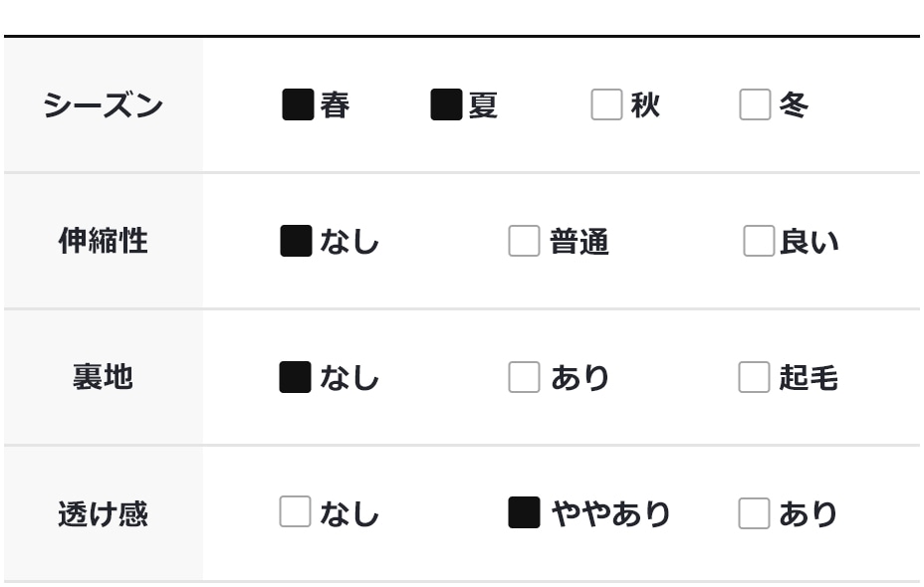This screenshot has width=924, height=587.
Task: Click the 伸縮性 row header
Action: 103,241
